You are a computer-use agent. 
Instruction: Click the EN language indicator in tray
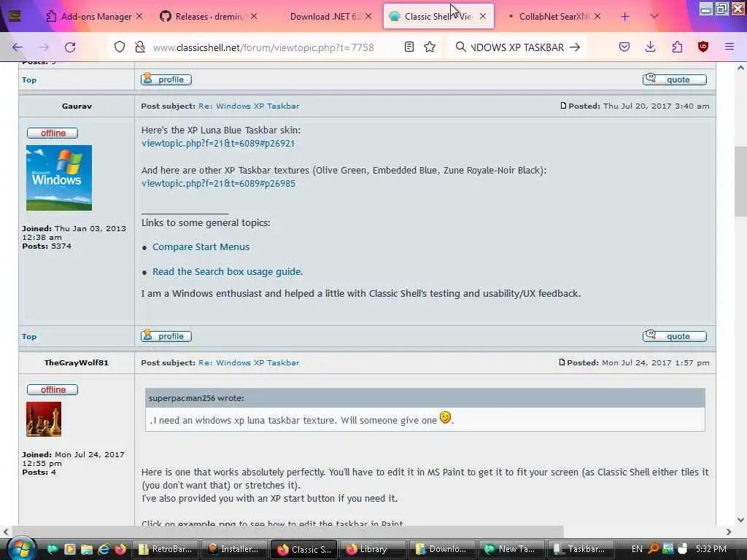click(x=636, y=549)
